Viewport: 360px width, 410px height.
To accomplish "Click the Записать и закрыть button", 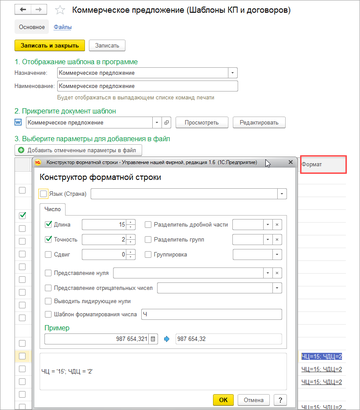I will tap(50, 46).
